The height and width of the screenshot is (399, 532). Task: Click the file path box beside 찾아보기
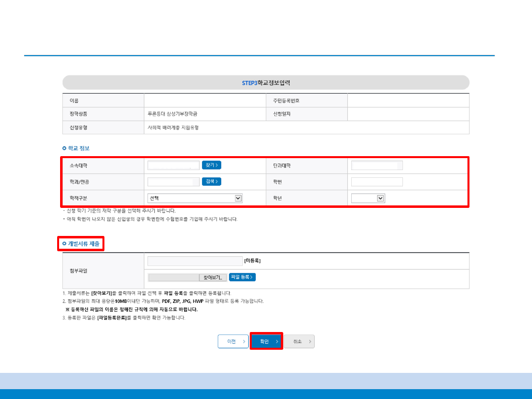click(x=174, y=277)
